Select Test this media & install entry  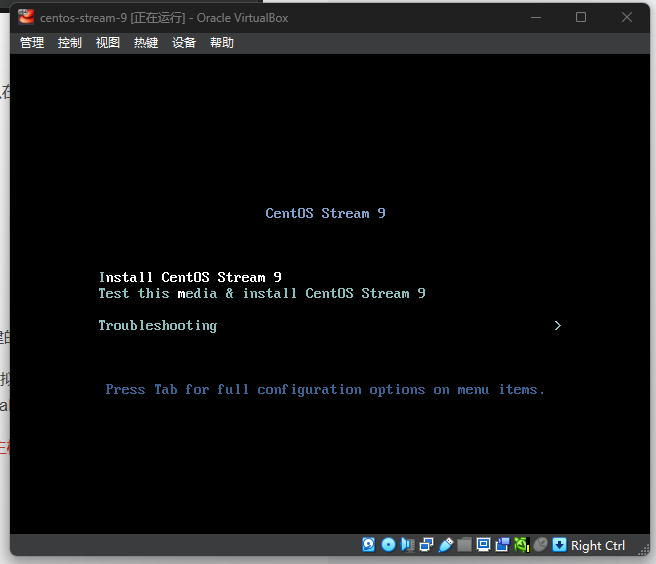click(262, 293)
